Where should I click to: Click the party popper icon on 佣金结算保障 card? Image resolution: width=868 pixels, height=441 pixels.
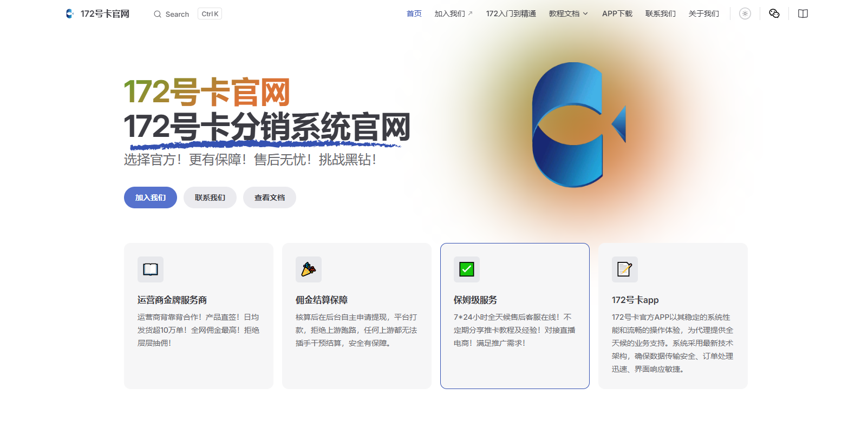click(309, 269)
